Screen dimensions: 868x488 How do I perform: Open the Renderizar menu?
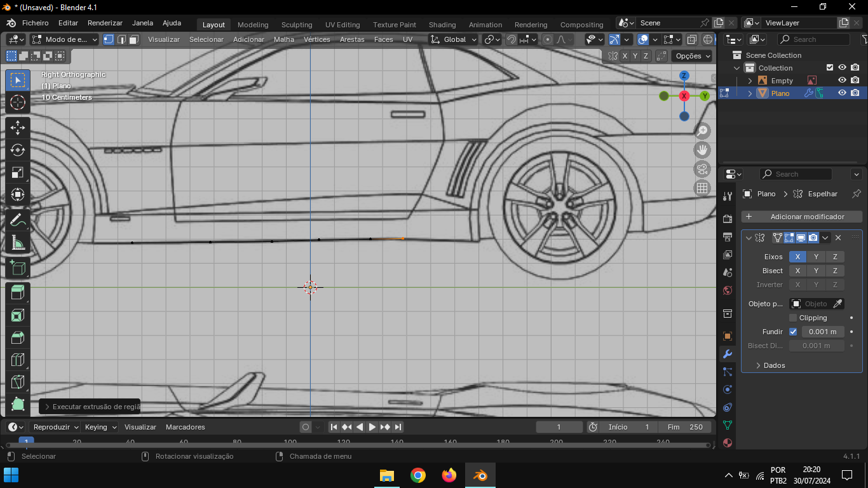pos(105,23)
